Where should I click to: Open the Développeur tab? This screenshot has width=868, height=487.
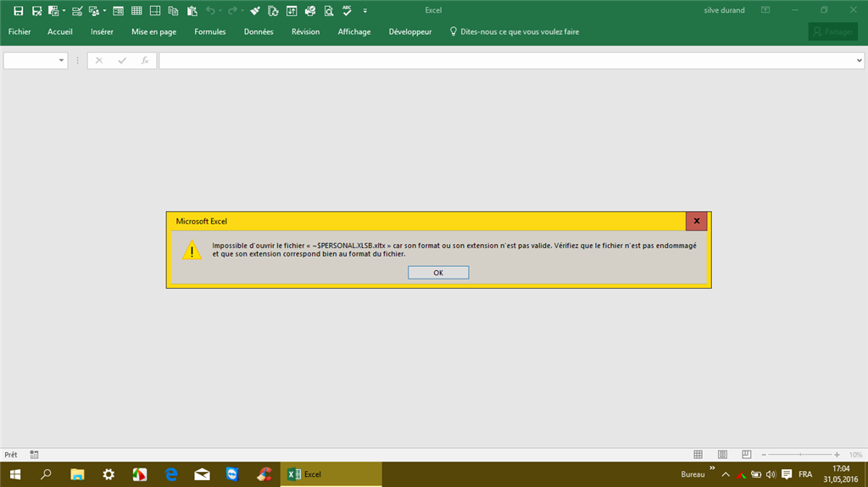click(410, 31)
